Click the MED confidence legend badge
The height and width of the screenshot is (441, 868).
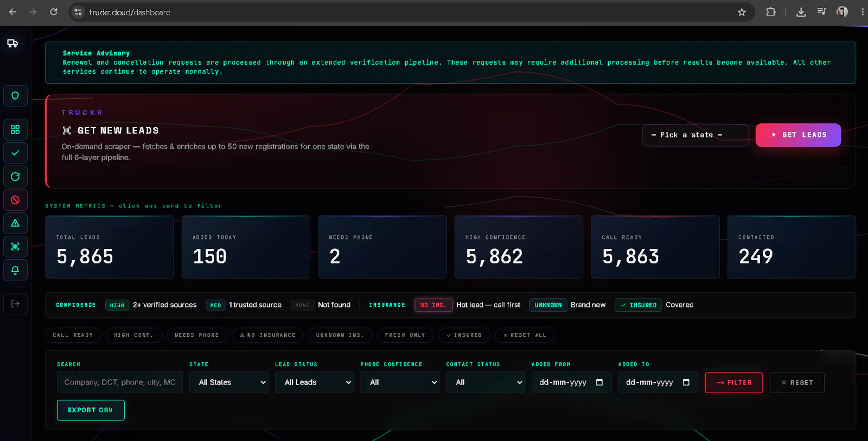pyautogui.click(x=215, y=305)
